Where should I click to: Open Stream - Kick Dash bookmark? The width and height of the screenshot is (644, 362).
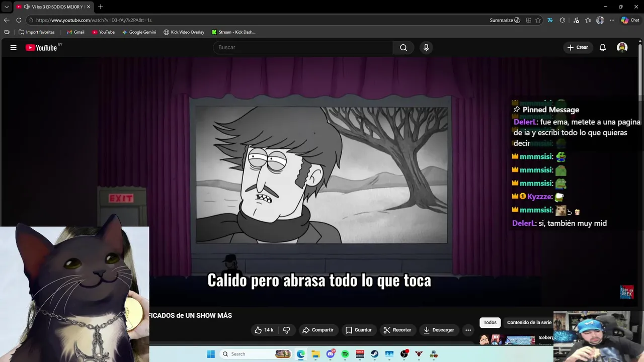(x=233, y=32)
